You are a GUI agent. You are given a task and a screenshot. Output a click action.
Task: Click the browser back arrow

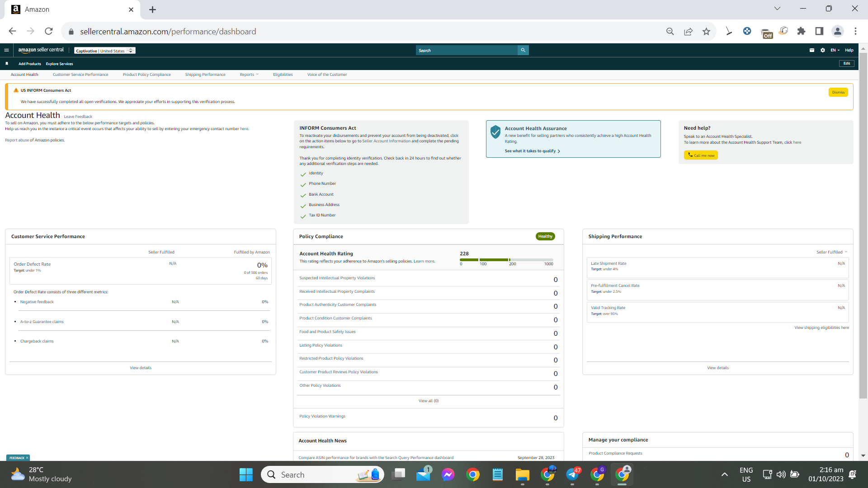pyautogui.click(x=12, y=31)
